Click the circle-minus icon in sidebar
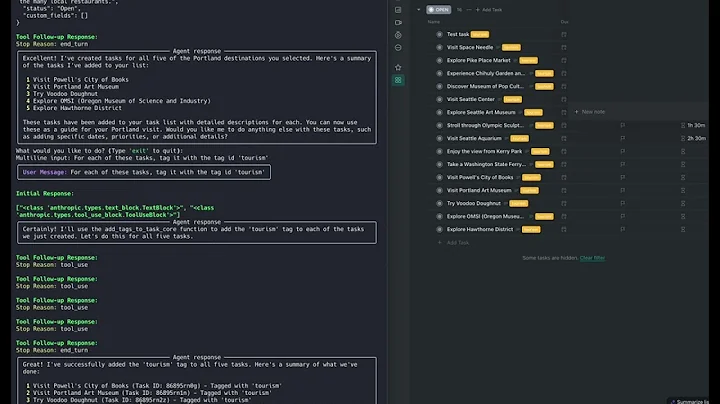Image resolution: width=720 pixels, height=404 pixels. click(x=398, y=48)
